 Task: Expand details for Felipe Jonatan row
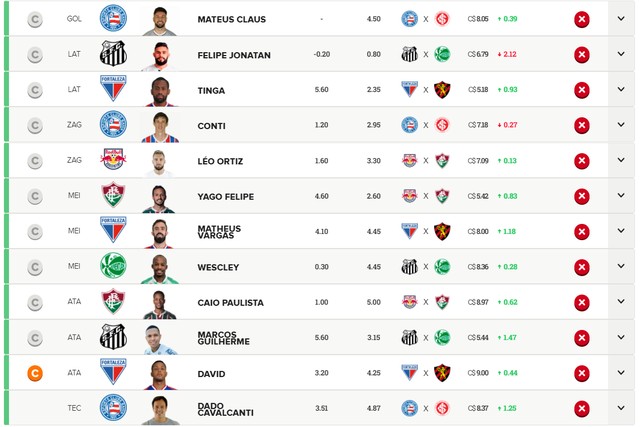pyautogui.click(x=621, y=54)
